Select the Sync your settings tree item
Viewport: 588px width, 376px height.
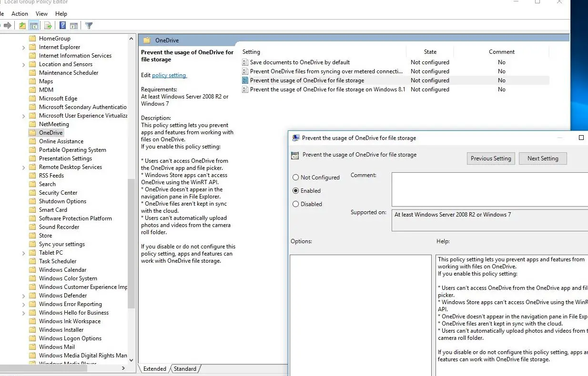(x=62, y=244)
